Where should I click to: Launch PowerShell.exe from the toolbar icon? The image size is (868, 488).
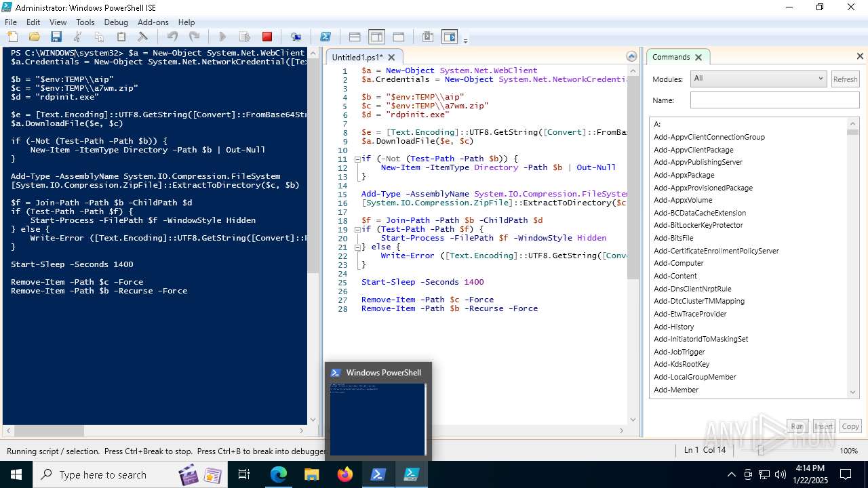(x=325, y=37)
